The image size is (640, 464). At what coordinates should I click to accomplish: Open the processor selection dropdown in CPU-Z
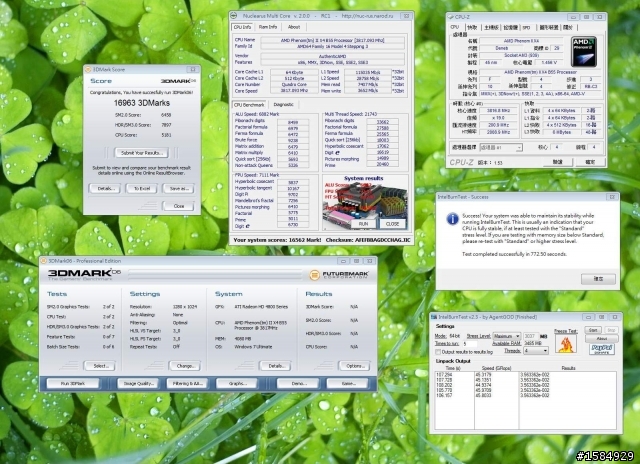coord(500,147)
